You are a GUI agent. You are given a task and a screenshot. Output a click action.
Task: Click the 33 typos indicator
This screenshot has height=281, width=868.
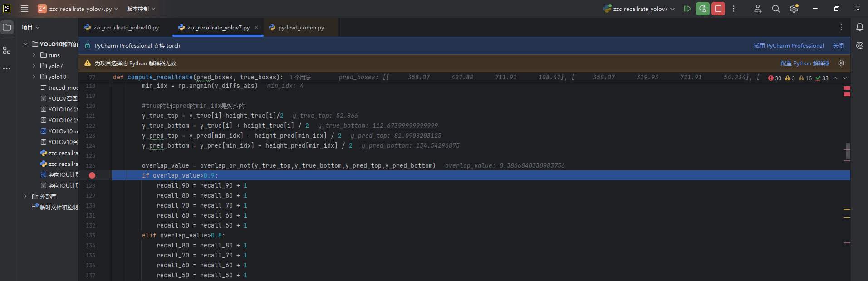(822, 78)
